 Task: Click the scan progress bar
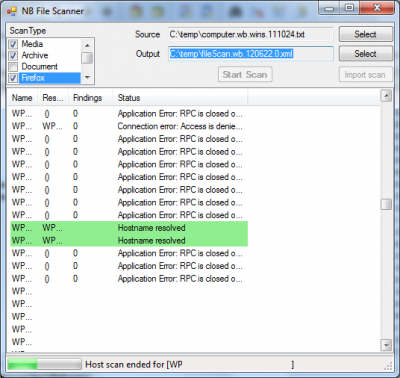click(x=44, y=364)
